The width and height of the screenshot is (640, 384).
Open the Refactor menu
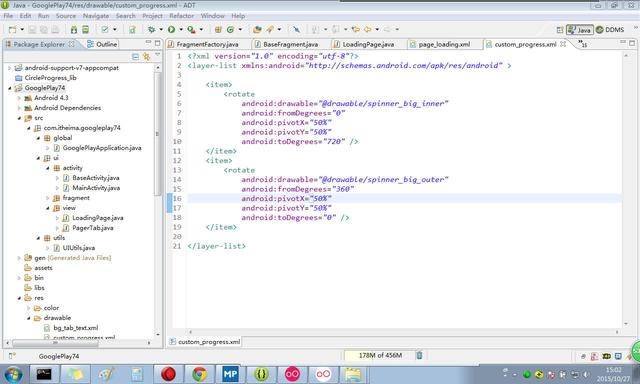point(182,16)
